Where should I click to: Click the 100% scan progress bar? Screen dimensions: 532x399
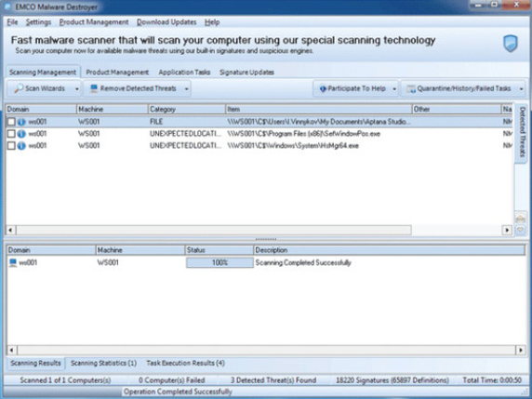point(219,262)
